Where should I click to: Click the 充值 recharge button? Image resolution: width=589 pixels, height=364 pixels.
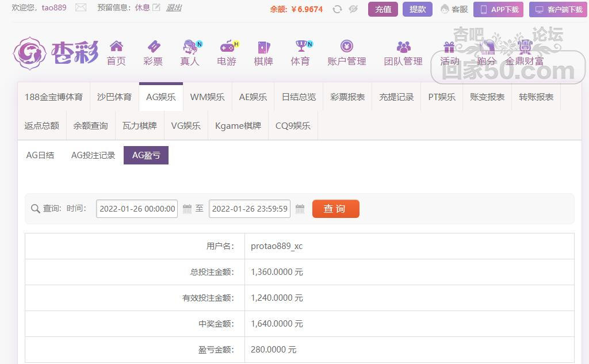point(383,9)
